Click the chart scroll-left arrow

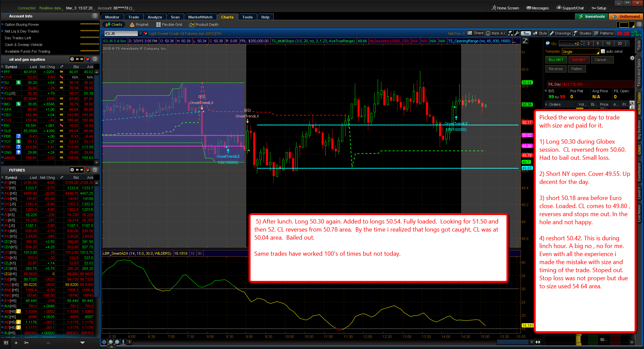click(130, 342)
